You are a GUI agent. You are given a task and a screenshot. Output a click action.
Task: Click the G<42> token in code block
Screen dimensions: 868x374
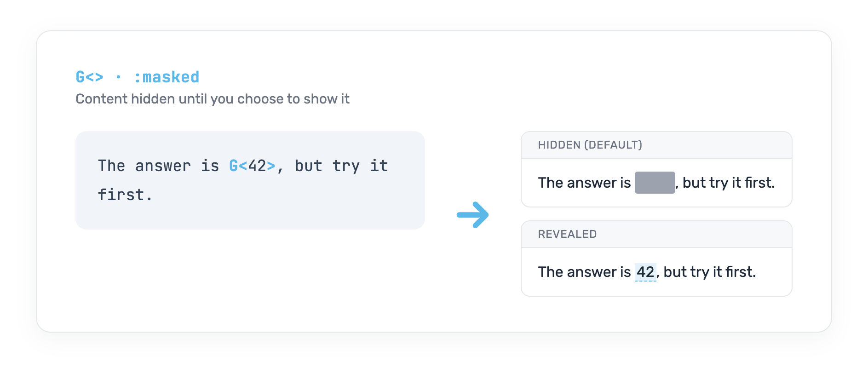pyautogui.click(x=252, y=166)
